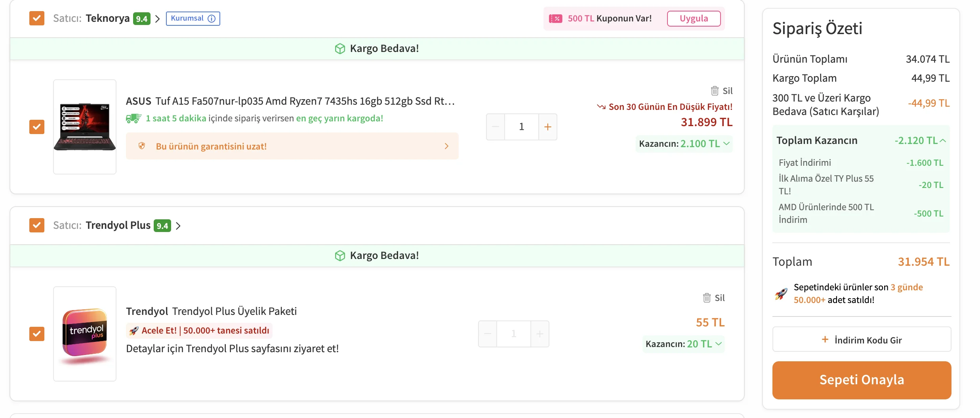Click the plus icon for discount code
The image size is (980, 418).
click(x=825, y=339)
